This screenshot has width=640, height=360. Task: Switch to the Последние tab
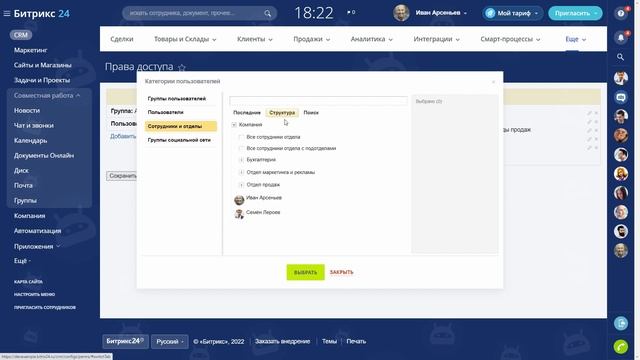pos(247,113)
